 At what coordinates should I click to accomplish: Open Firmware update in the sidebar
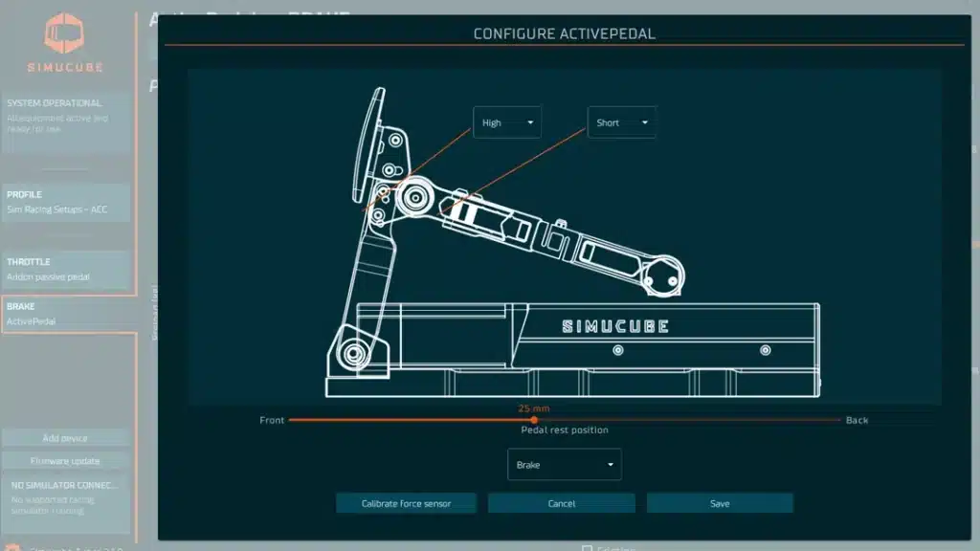(65, 461)
